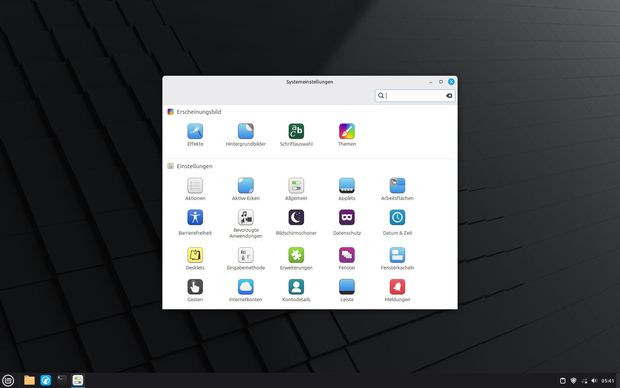Launch the web browser from taskbar
Screen dimensions: 620x388
45,380
